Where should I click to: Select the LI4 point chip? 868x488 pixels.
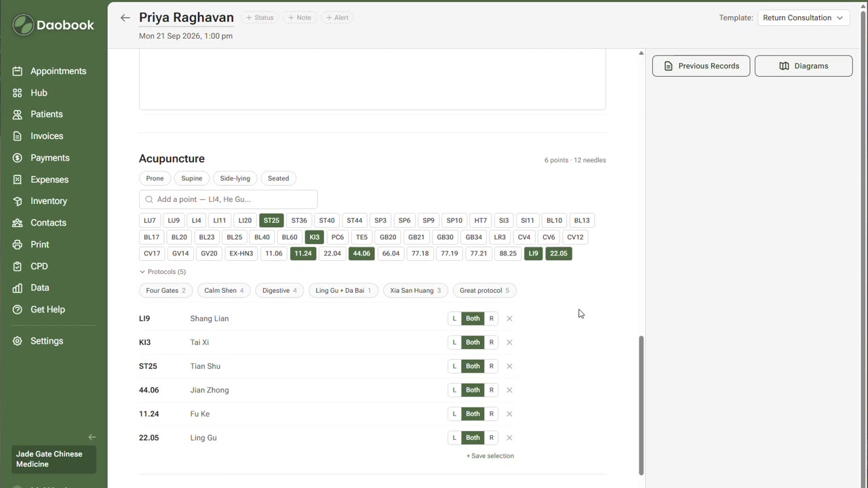tap(196, 220)
